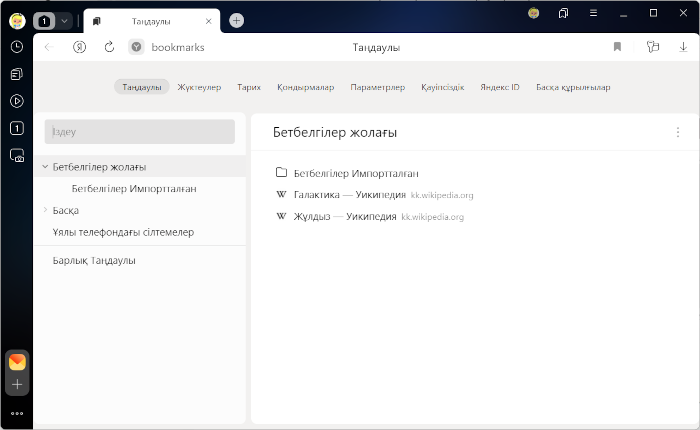This screenshot has height=430, width=700.
Task: Switch to the Қауіпсіздік tab
Action: click(443, 87)
